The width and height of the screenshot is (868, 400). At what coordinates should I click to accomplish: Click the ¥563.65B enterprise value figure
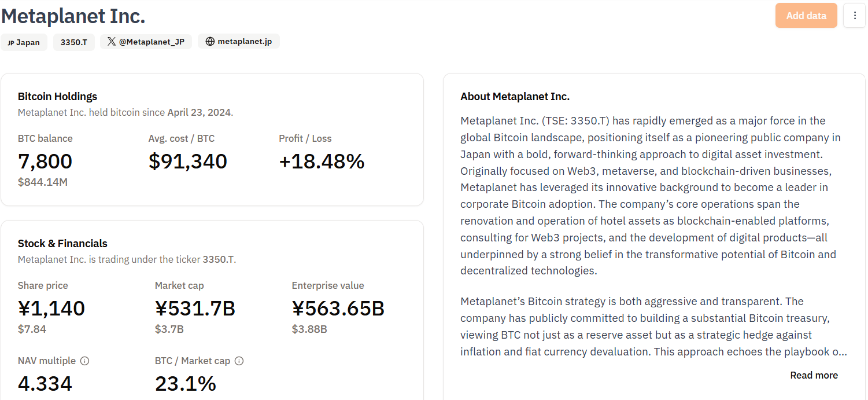pos(338,308)
